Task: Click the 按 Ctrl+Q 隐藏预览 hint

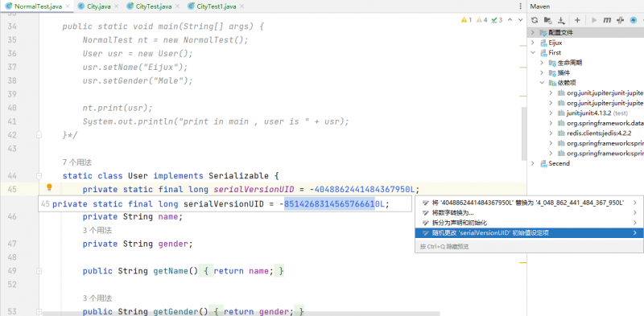Action: point(444,247)
